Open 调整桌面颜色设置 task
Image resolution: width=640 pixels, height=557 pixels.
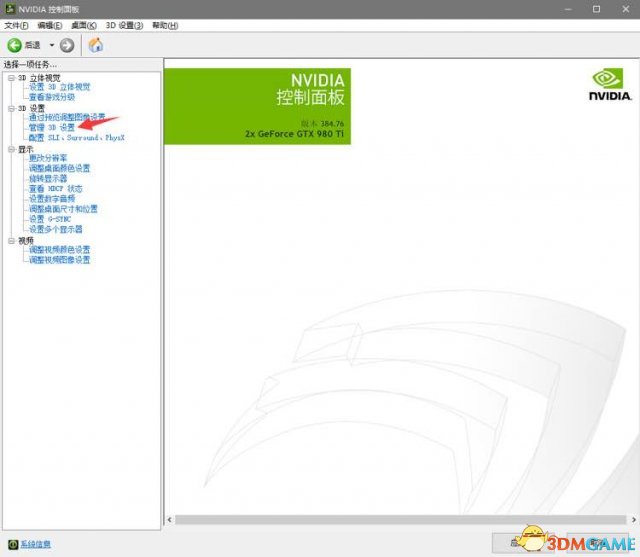point(60,168)
